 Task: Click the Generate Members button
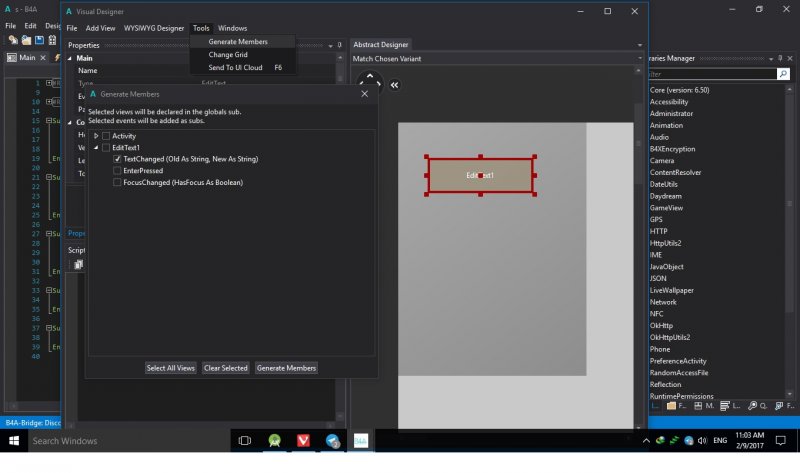(x=286, y=368)
